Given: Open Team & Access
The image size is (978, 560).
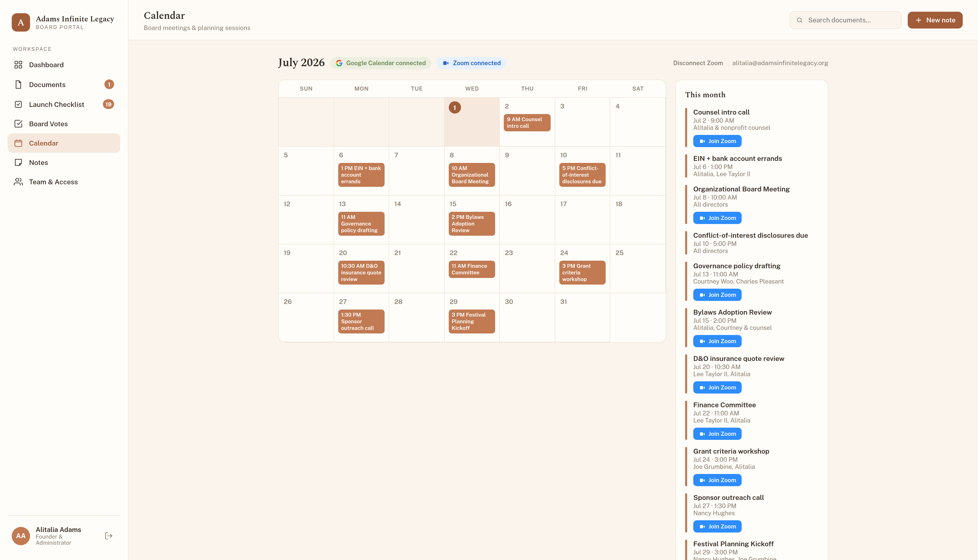Looking at the screenshot, I should pos(64,182).
